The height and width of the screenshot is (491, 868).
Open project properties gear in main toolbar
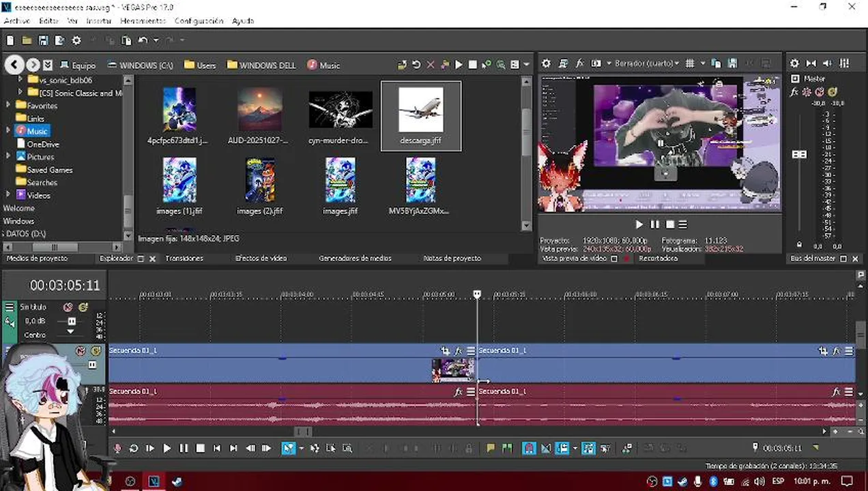[76, 41]
